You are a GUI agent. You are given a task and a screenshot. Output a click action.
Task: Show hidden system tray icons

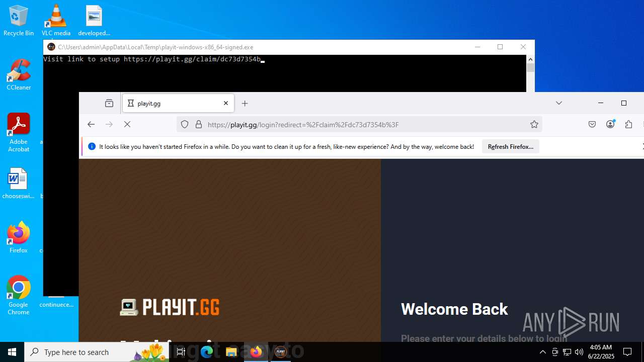[543, 352]
